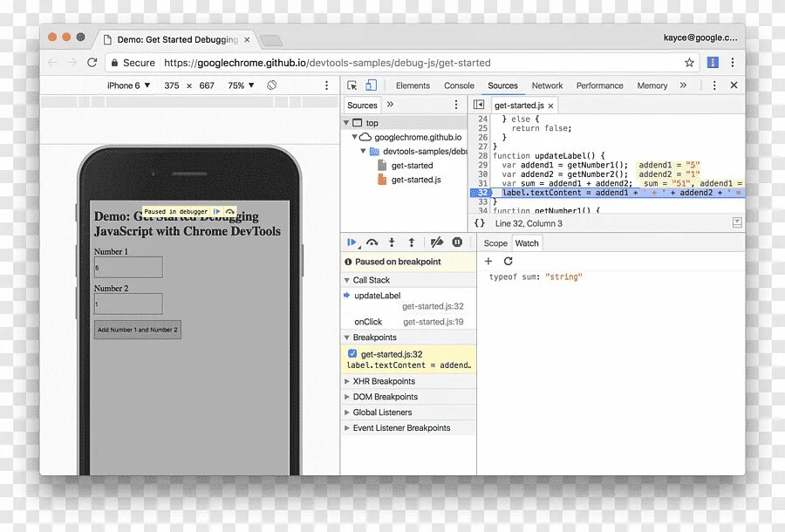Toggle pause on exceptions icon
This screenshot has width=785, height=532.
pyautogui.click(x=457, y=242)
